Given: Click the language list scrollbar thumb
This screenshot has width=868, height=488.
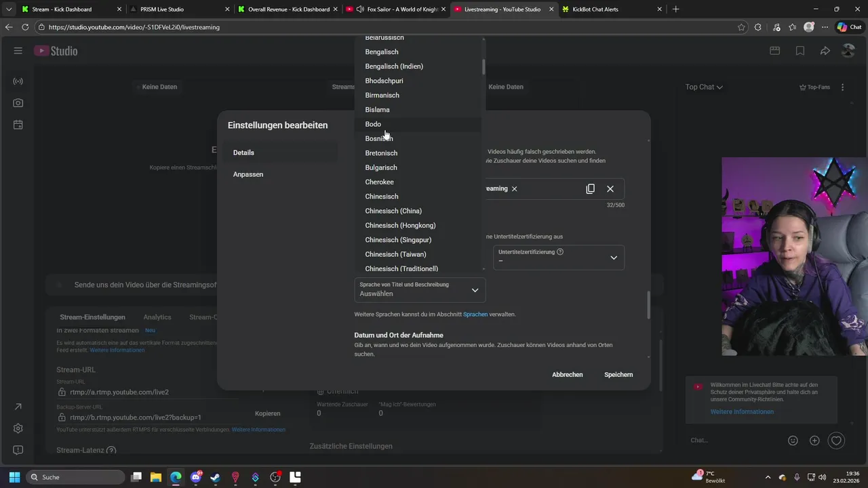Looking at the screenshot, I should pos(484,66).
